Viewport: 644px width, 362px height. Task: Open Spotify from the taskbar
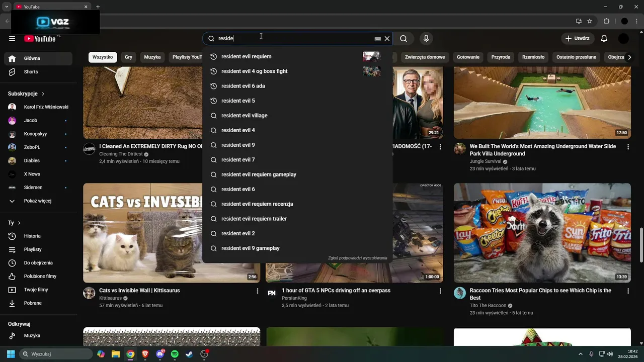[175, 354]
